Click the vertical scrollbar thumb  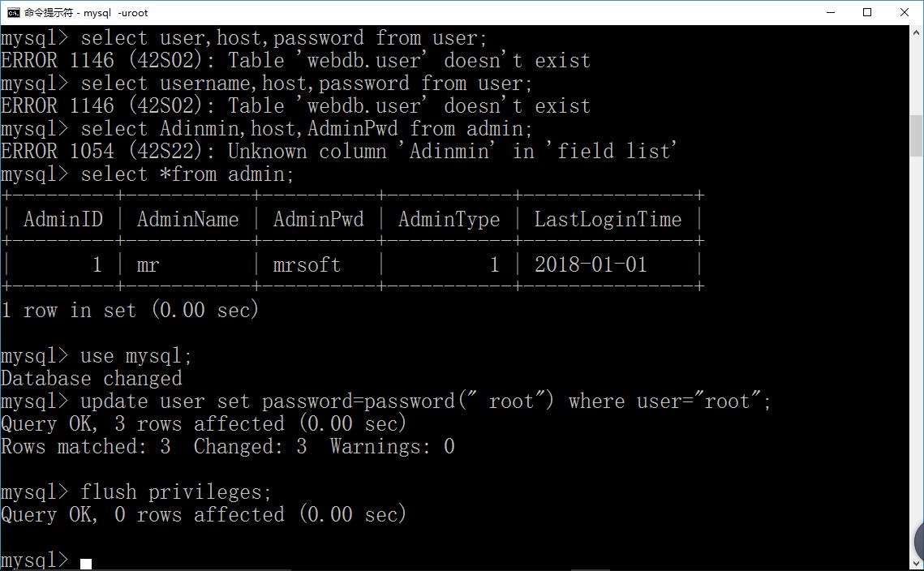pos(917,135)
